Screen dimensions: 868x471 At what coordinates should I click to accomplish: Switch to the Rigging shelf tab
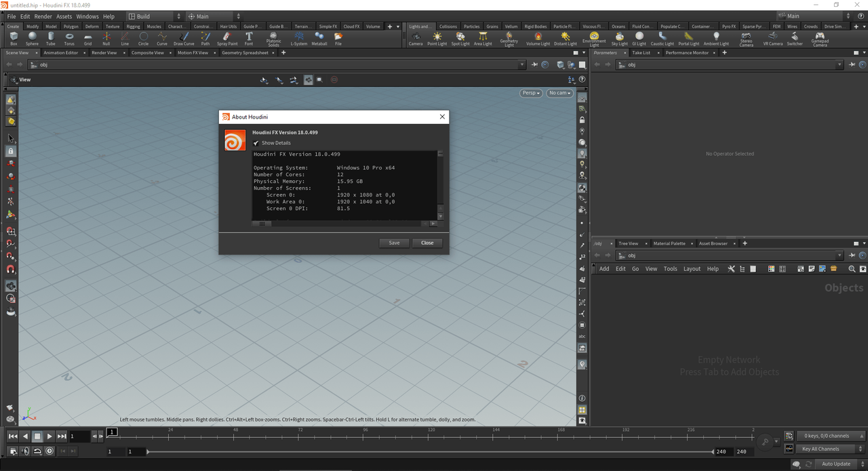click(x=133, y=26)
